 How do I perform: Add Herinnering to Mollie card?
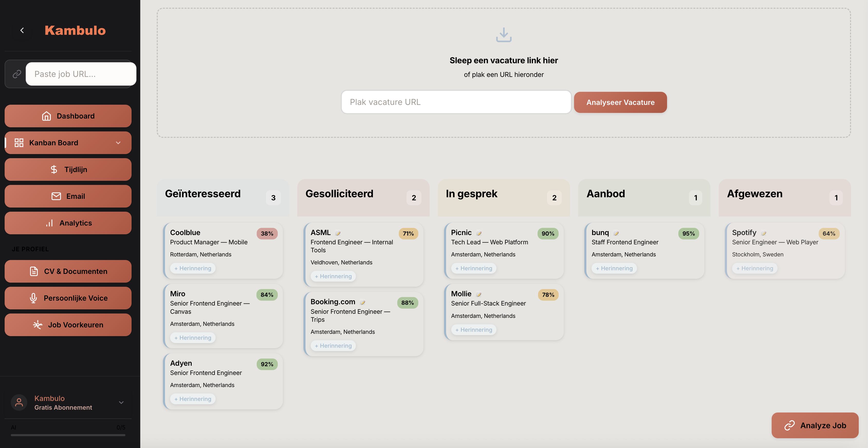(474, 330)
